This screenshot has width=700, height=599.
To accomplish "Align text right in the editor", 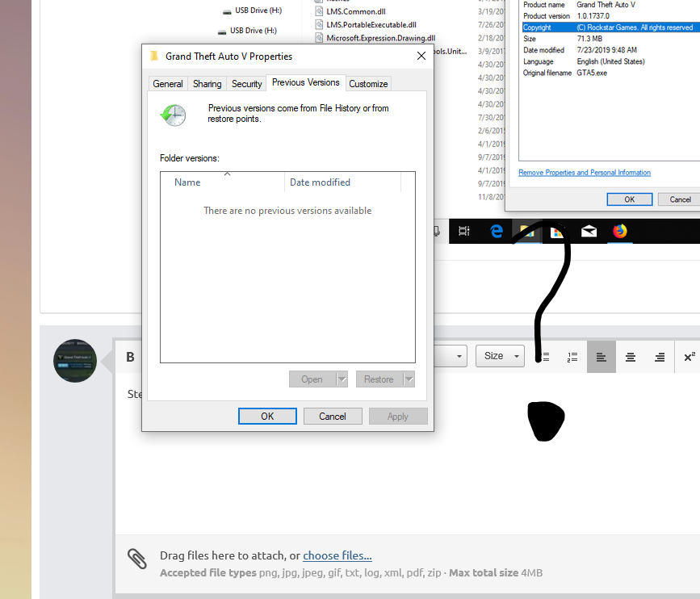I will [660, 357].
